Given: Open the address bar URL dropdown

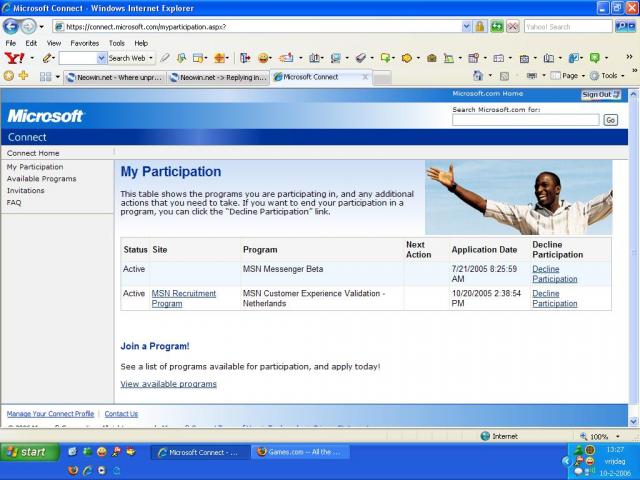Looking at the screenshot, I should tap(467, 27).
